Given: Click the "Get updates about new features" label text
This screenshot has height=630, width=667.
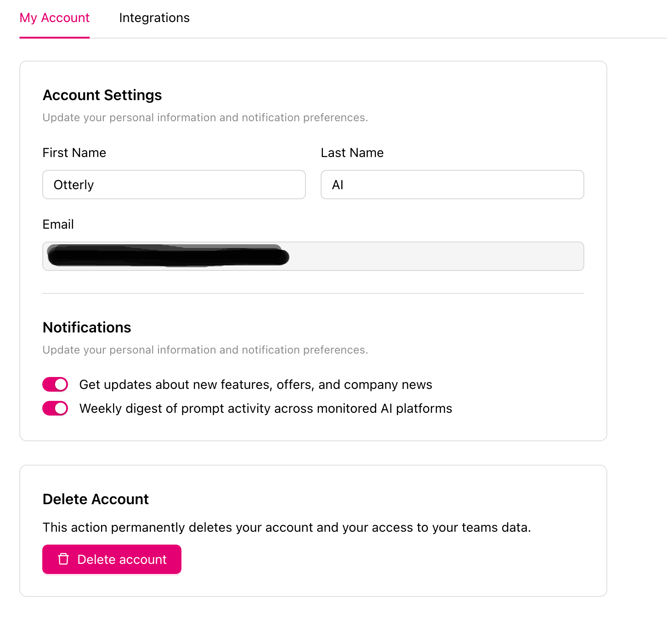Looking at the screenshot, I should pos(255,384).
